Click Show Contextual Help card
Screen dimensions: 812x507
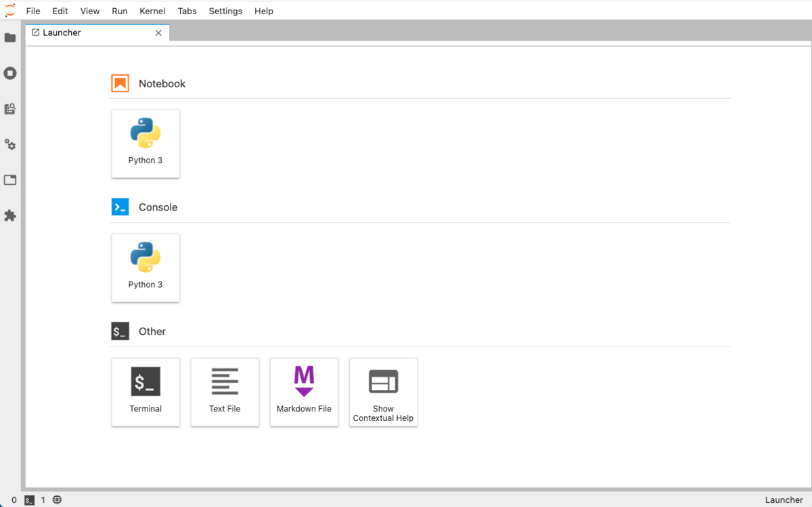[383, 393]
